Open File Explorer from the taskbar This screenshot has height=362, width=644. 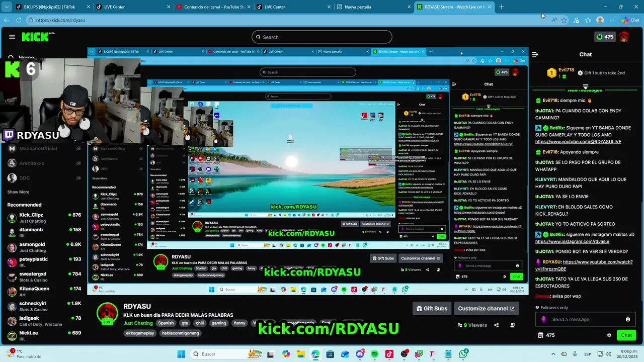[x=300, y=354]
